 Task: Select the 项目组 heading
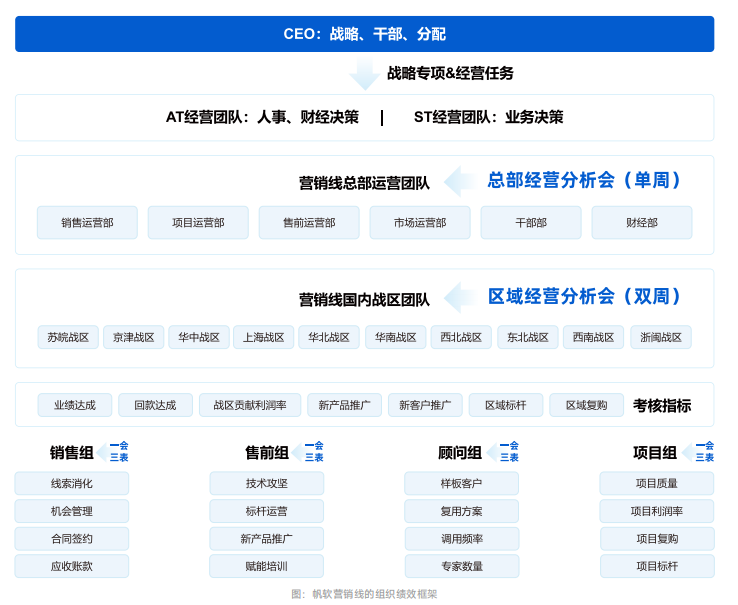(x=655, y=452)
